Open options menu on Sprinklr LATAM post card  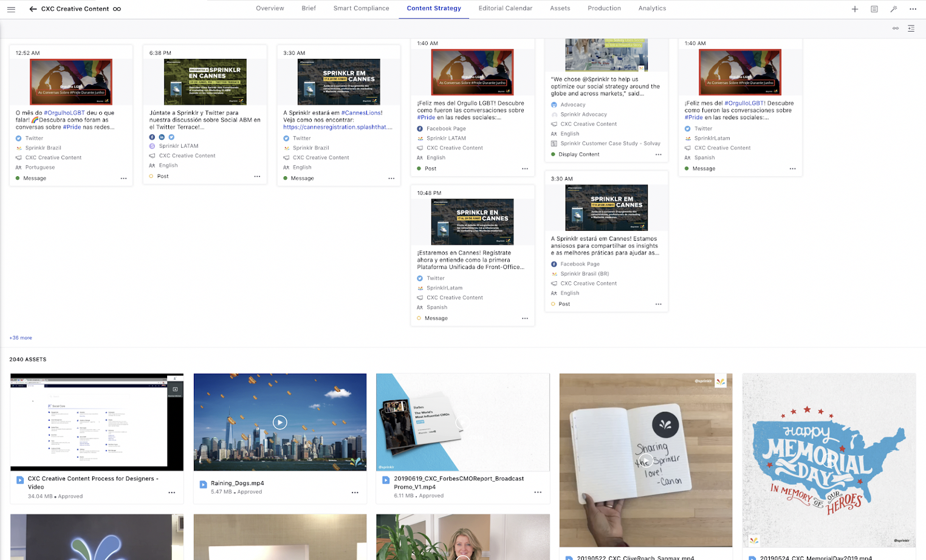coord(257,177)
